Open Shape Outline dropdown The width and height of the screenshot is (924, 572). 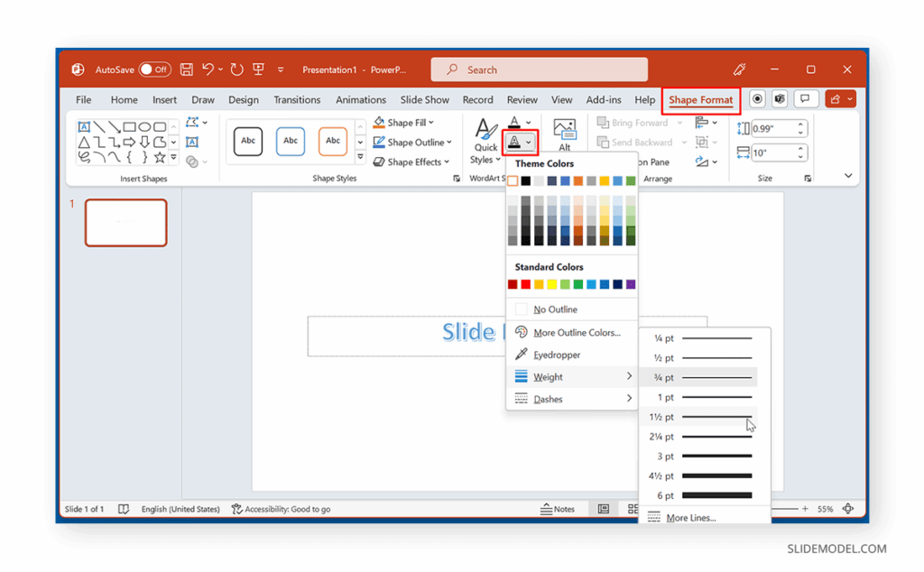pyautogui.click(x=412, y=142)
